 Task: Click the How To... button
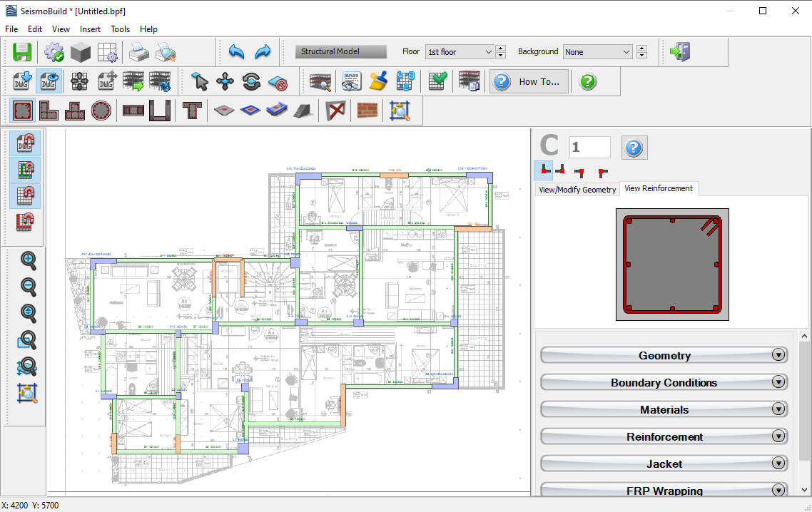(x=529, y=81)
